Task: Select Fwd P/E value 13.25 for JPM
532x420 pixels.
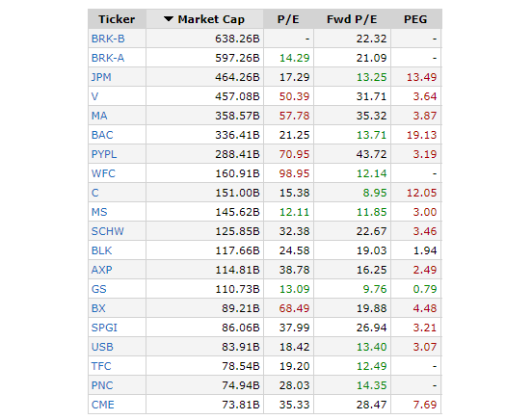Action: click(371, 77)
